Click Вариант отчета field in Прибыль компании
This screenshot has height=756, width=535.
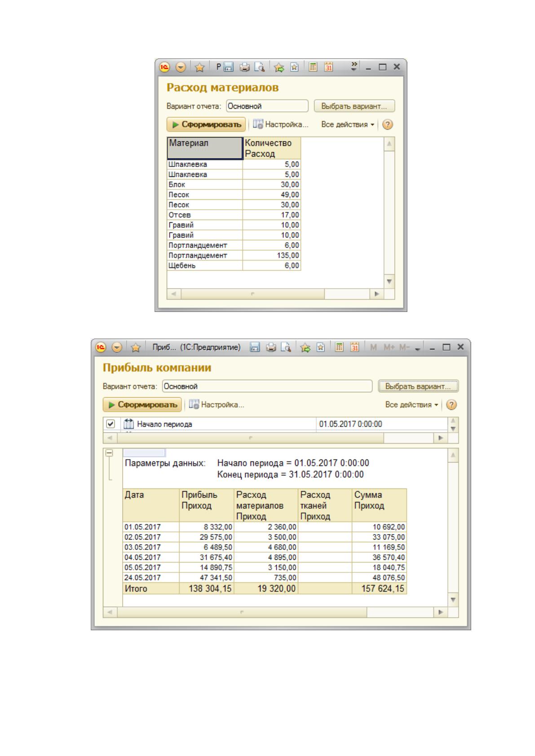pos(267,386)
